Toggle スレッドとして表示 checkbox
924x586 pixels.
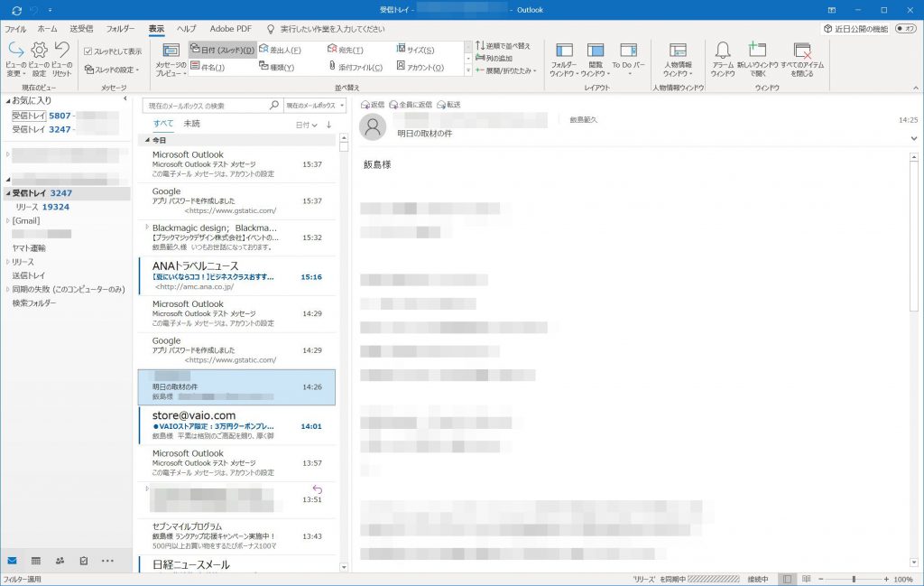click(x=88, y=51)
